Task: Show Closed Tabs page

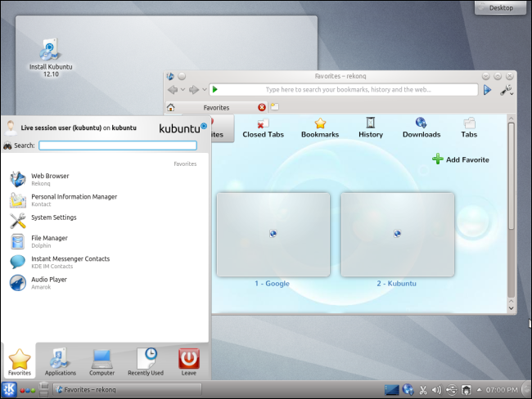Action: point(263,128)
